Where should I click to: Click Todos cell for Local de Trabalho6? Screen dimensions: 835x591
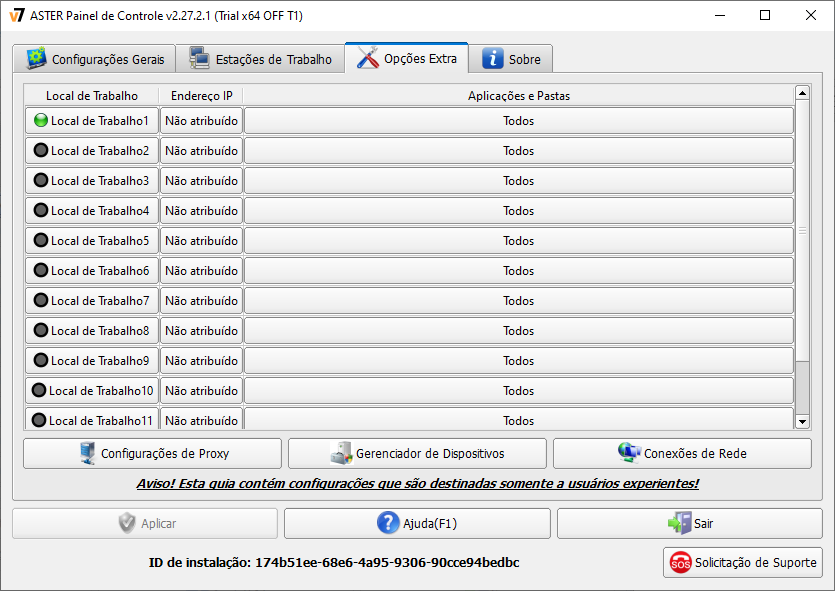(519, 270)
